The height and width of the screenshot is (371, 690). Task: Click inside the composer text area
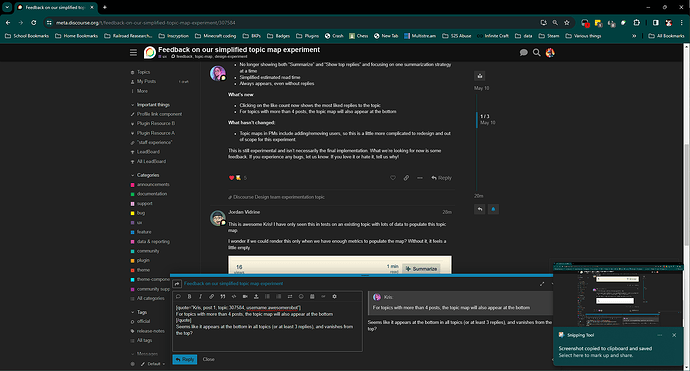[268, 327]
